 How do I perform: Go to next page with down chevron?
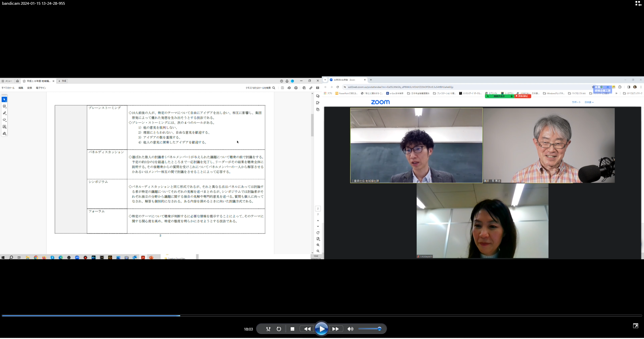(x=318, y=226)
